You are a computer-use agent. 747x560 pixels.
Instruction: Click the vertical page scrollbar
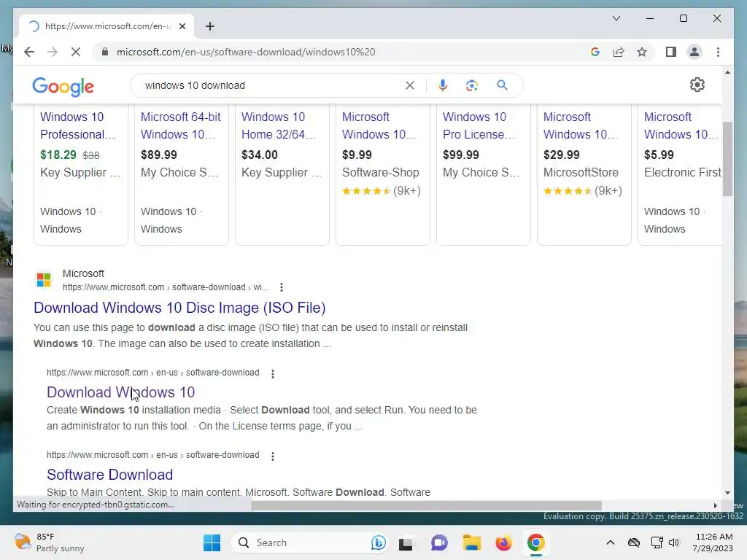(727, 158)
